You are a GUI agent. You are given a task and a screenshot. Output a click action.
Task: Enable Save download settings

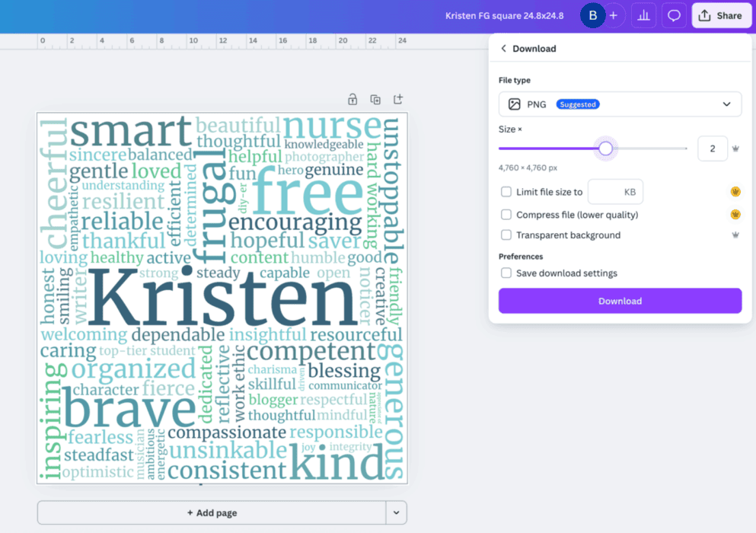(506, 273)
